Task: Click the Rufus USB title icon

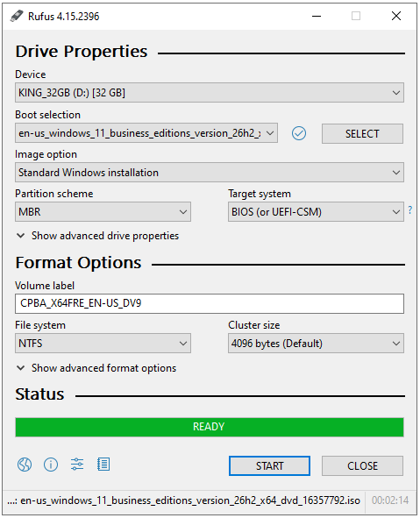Action: coord(17,16)
